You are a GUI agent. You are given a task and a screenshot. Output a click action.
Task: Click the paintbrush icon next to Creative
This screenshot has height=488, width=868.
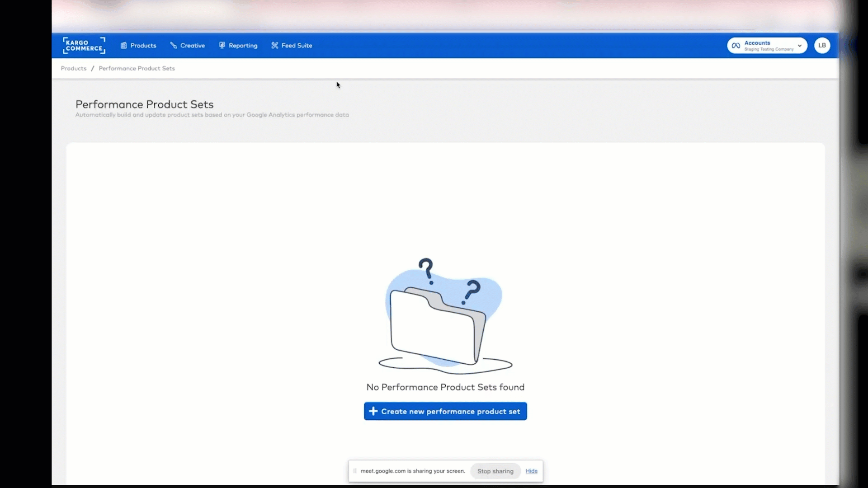(x=174, y=45)
